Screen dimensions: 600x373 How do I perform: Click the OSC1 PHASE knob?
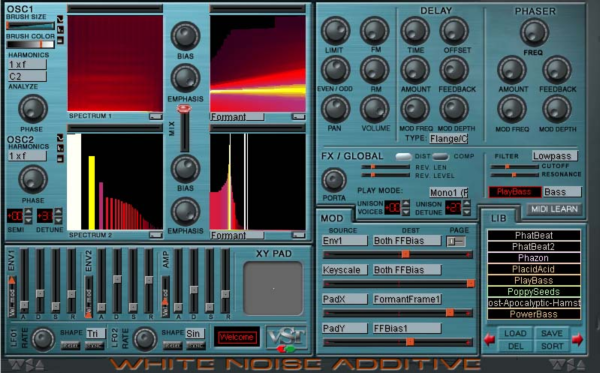[x=33, y=109]
